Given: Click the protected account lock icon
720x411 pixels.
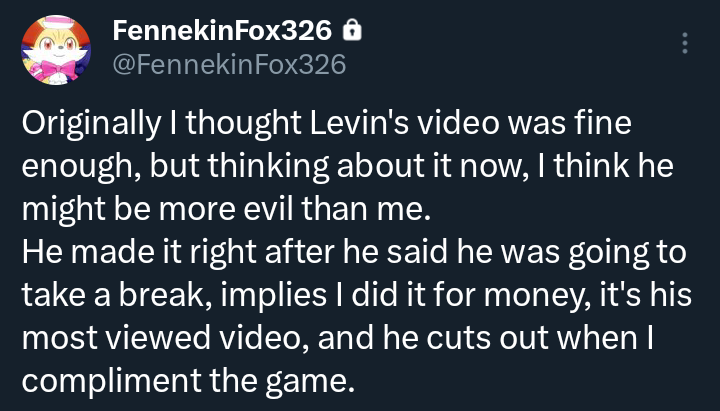Looking at the screenshot, I should tap(351, 32).
